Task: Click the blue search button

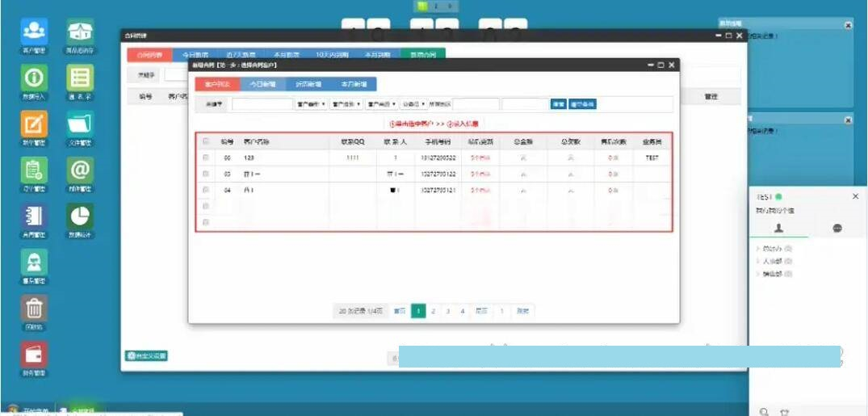Action: click(558, 104)
